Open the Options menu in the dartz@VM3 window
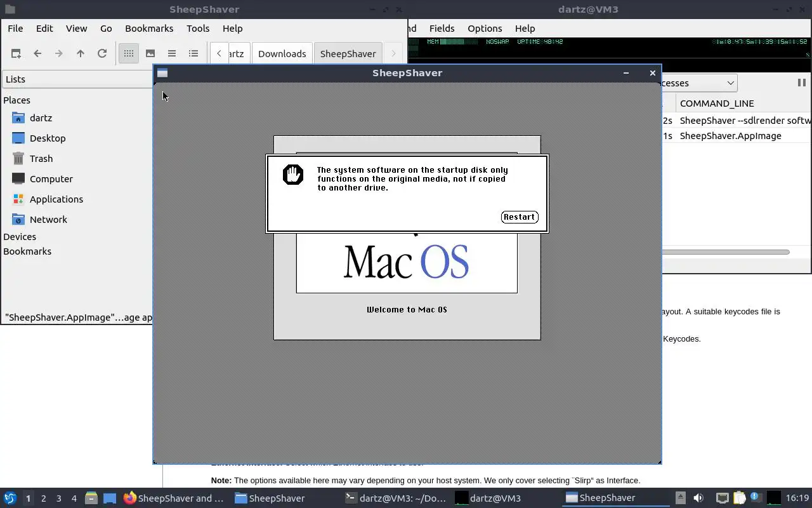 tap(485, 29)
